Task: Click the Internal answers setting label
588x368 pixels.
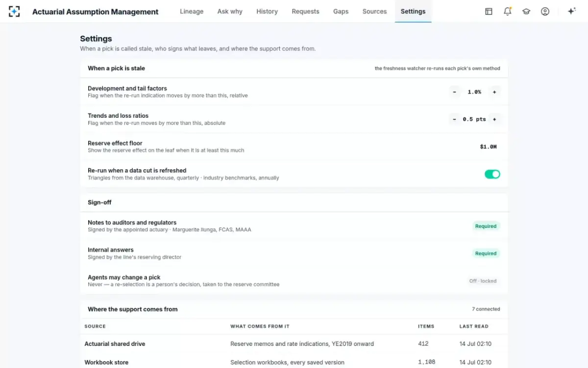Action: point(111,250)
